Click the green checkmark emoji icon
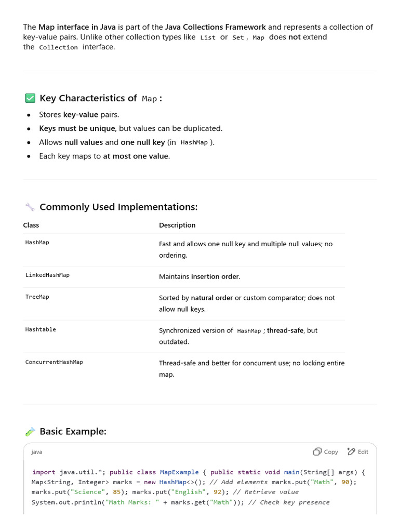399x532 pixels. [30, 98]
